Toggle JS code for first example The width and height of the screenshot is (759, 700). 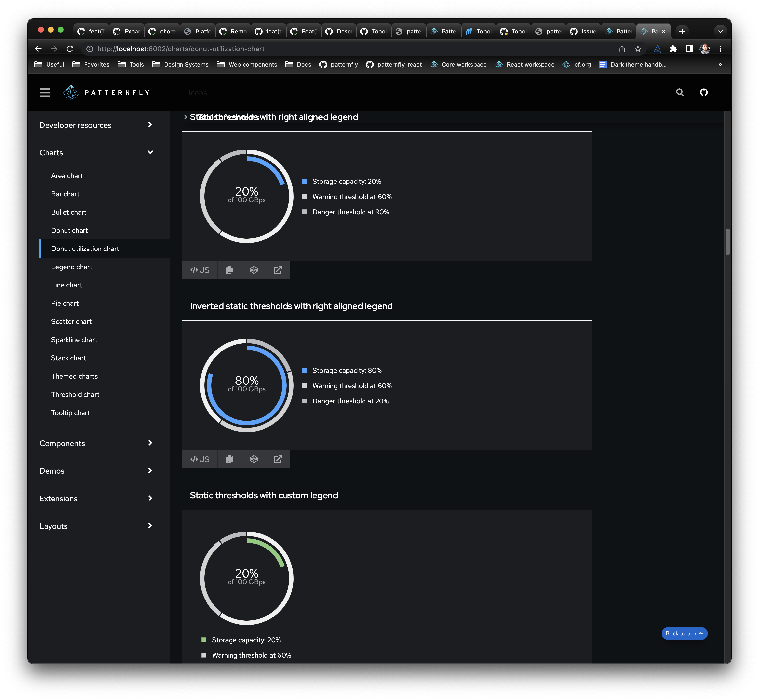click(199, 270)
